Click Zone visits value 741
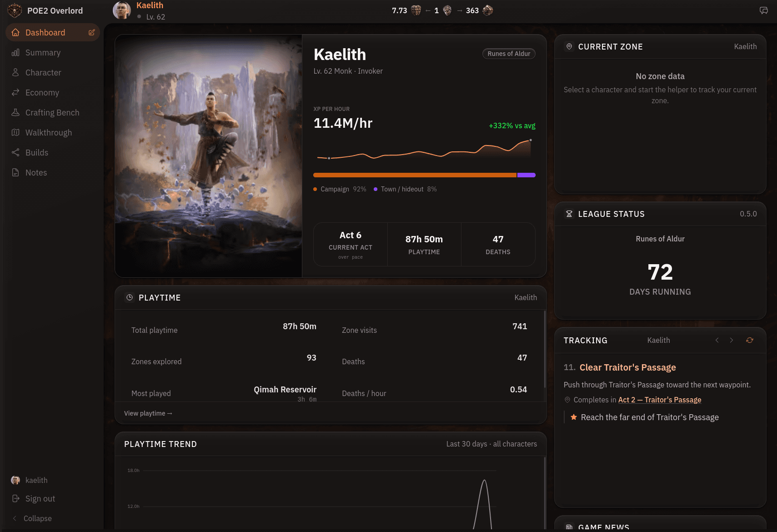777x532 pixels. 520,326
